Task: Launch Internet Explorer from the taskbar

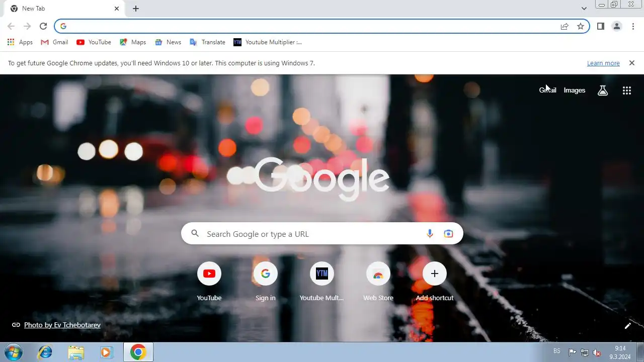Action: point(45,352)
